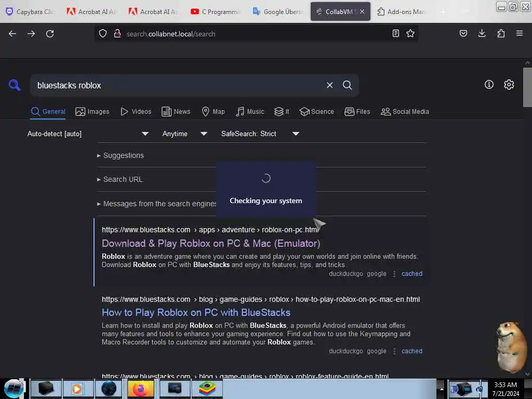Open the site security padlock icon
Viewport: 532px width, 399px height.
(x=117, y=34)
